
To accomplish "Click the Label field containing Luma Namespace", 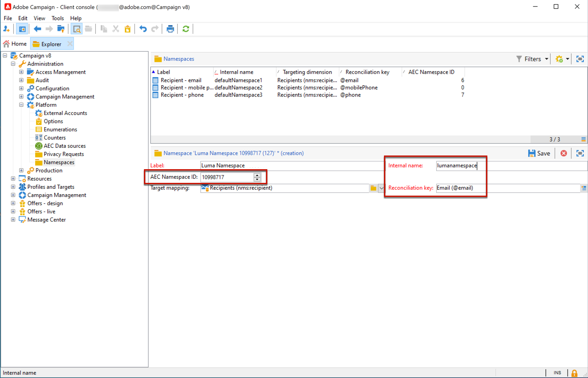I will (292, 166).
